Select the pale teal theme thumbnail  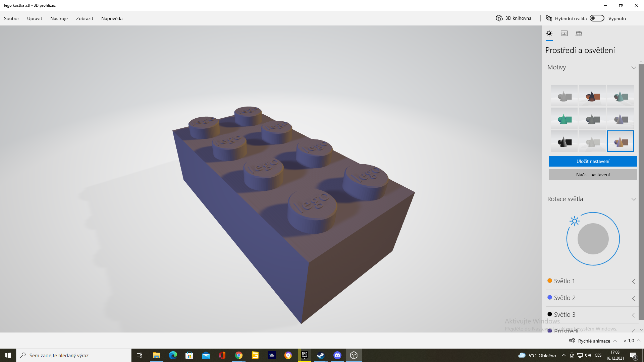621,96
